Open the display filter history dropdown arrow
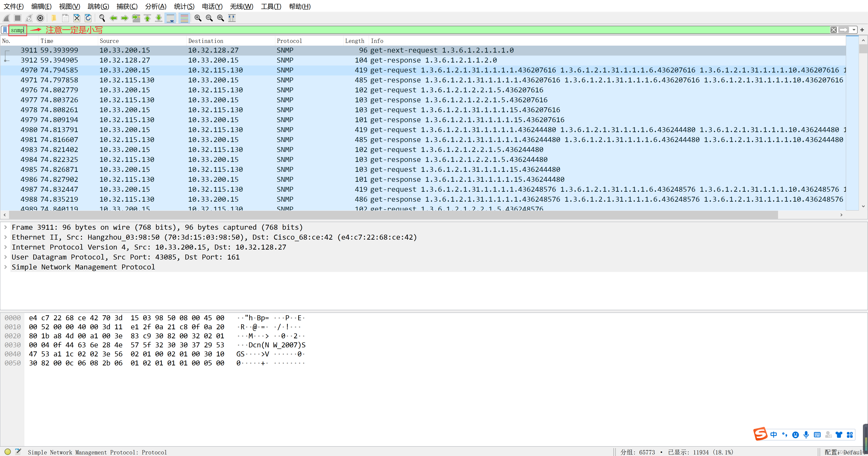 pyautogui.click(x=854, y=30)
